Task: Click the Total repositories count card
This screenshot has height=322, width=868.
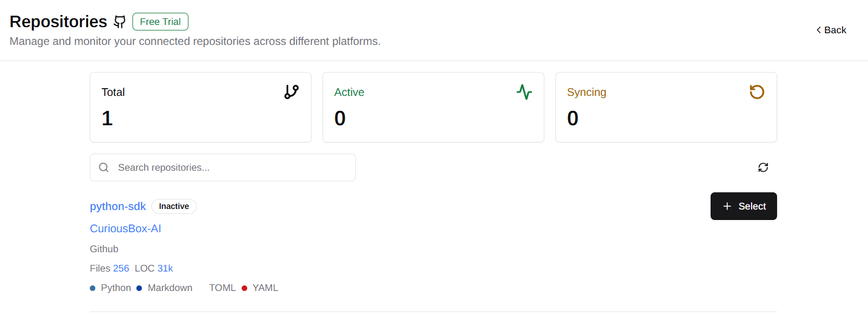Action: tap(201, 107)
